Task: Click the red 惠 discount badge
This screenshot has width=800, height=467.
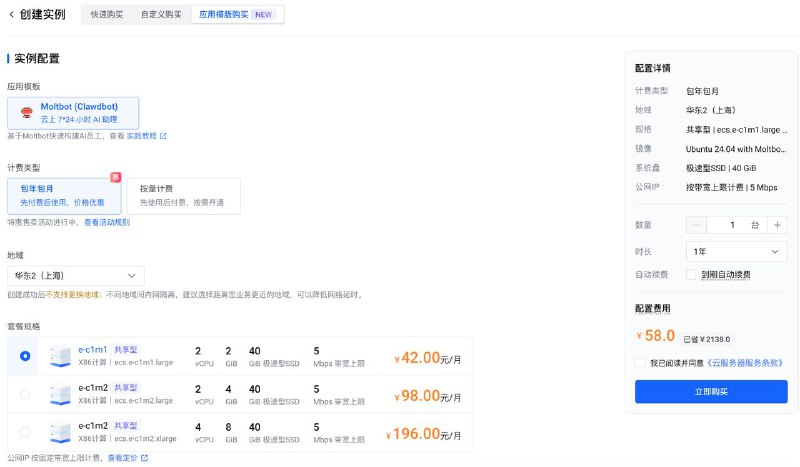Action: click(x=116, y=177)
